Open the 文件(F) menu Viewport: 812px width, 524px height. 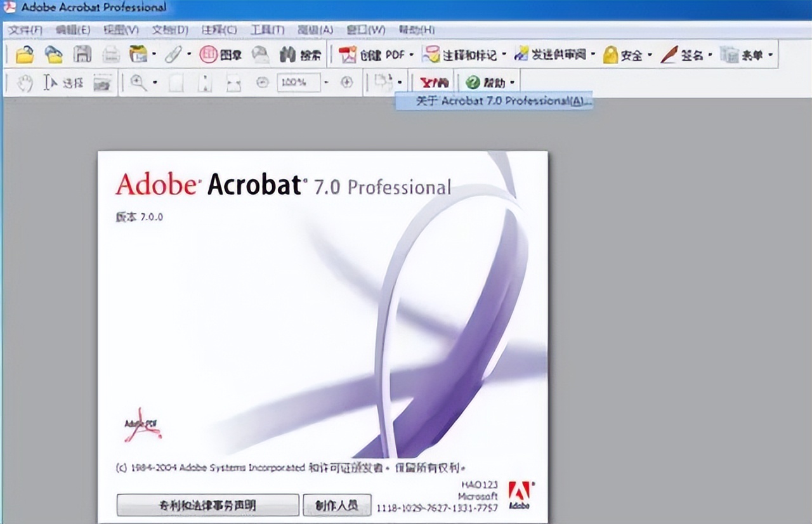[x=25, y=30]
